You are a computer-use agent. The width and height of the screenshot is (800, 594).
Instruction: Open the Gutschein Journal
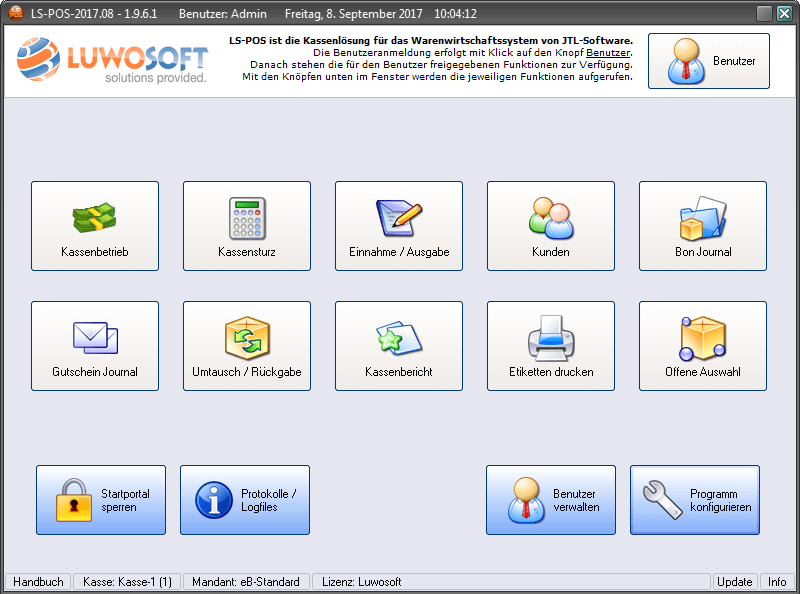tap(95, 345)
